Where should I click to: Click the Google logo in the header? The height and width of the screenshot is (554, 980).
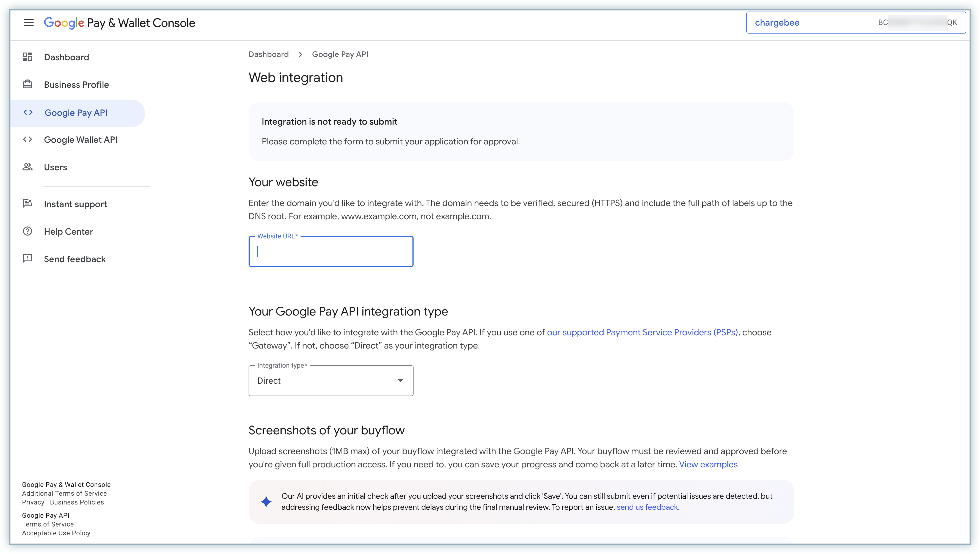click(x=64, y=23)
